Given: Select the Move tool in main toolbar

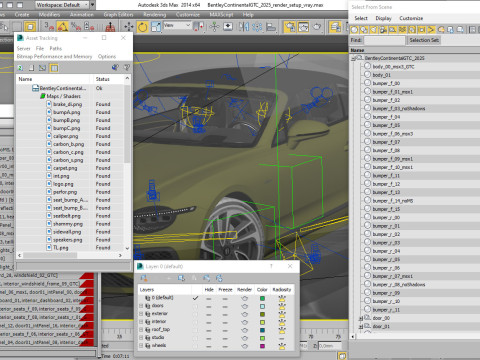Looking at the screenshot, I should tap(129, 27).
